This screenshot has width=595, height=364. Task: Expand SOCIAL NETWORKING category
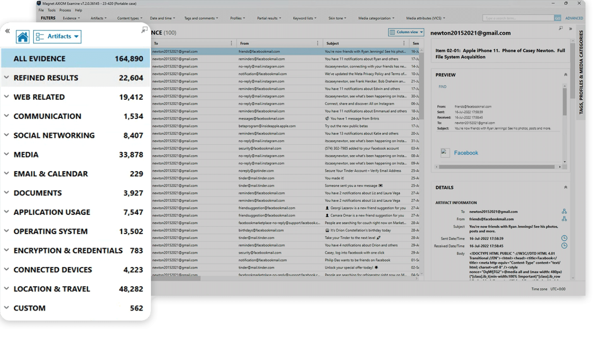tap(6, 135)
